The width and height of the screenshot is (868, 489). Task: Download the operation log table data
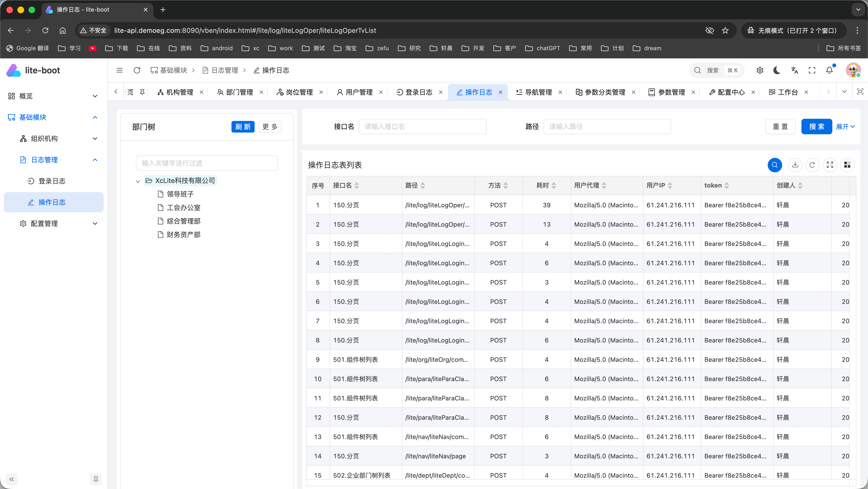pyautogui.click(x=795, y=165)
